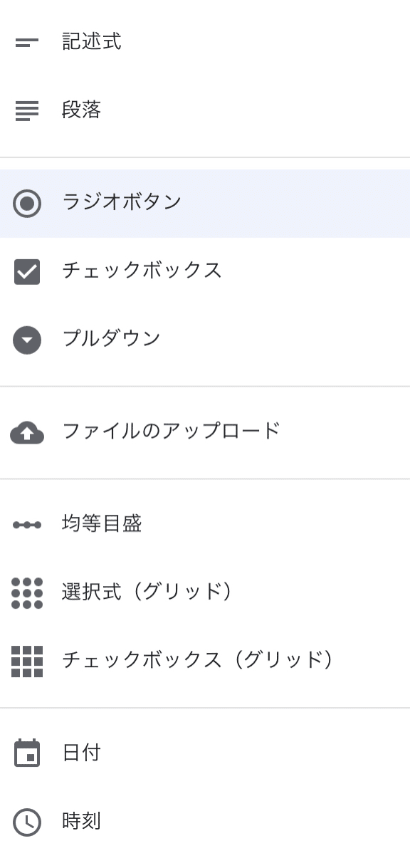Click the clock icon beside 時刻

pos(26,821)
